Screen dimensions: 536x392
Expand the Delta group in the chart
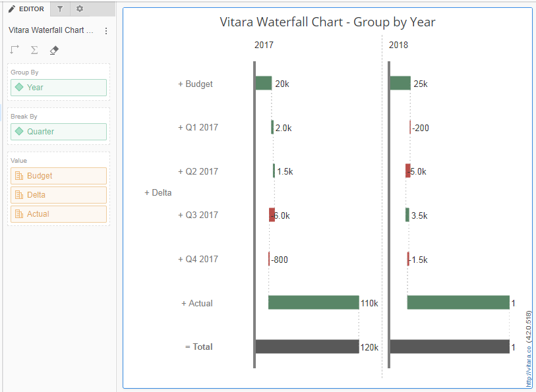[x=158, y=193]
